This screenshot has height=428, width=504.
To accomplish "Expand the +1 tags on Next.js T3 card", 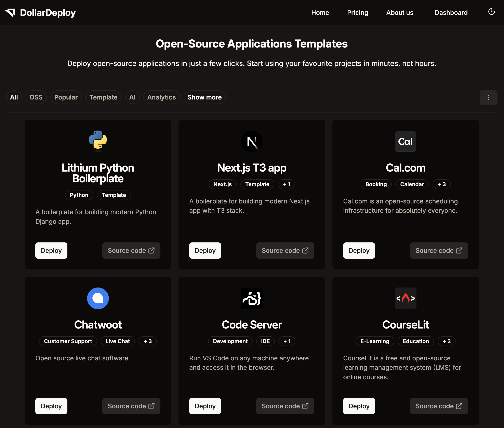I will [287, 184].
